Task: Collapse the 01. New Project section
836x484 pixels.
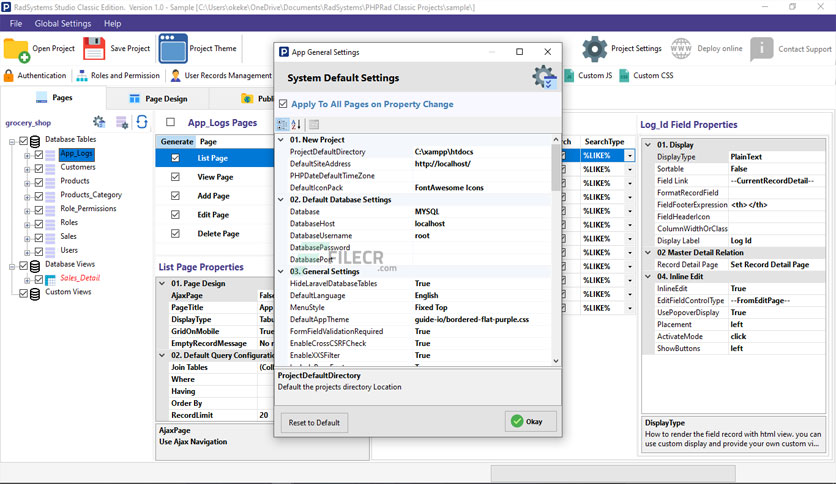Action: [281, 140]
